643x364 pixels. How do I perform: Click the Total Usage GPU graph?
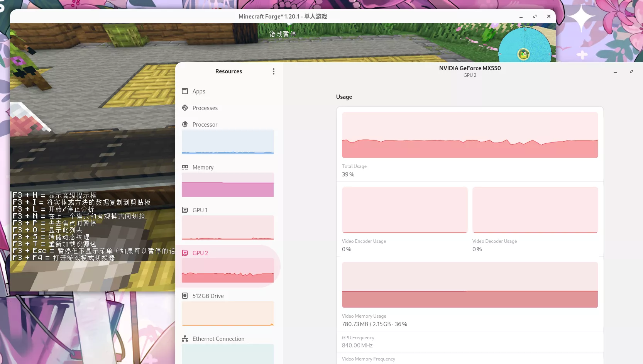470,135
